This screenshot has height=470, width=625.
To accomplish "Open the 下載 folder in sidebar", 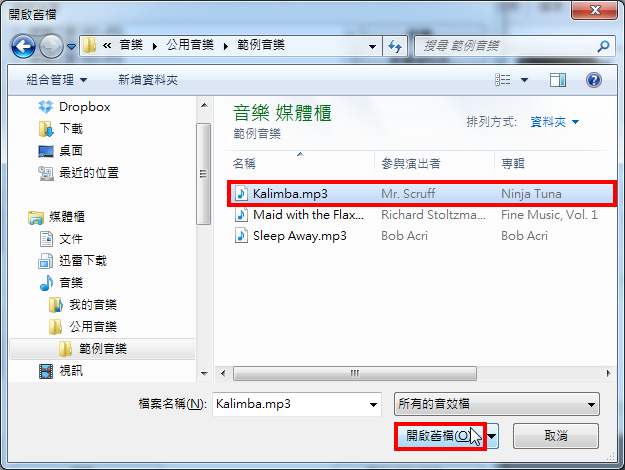I will click(x=61, y=129).
